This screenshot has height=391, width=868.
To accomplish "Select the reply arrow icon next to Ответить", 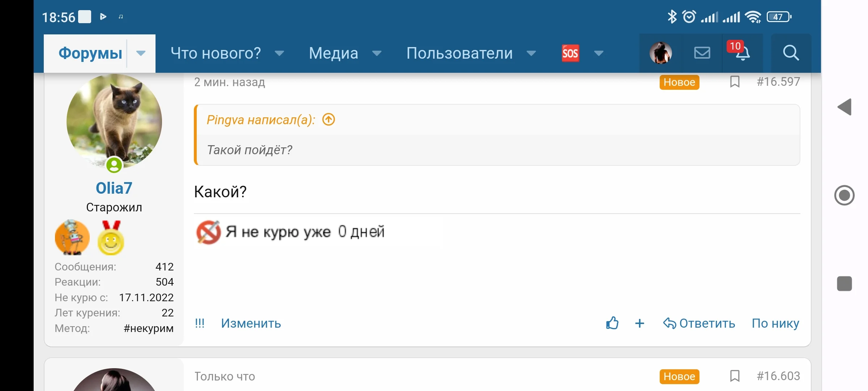I will (x=669, y=323).
